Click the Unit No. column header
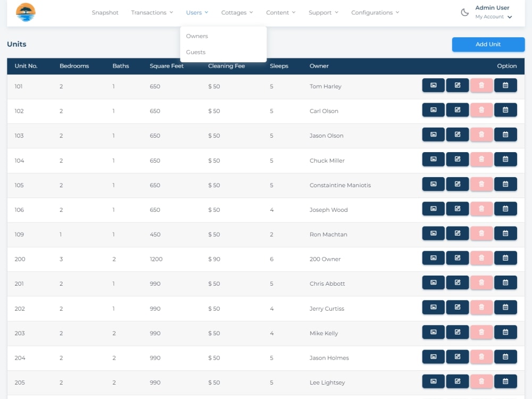532x399 pixels. pyautogui.click(x=26, y=66)
